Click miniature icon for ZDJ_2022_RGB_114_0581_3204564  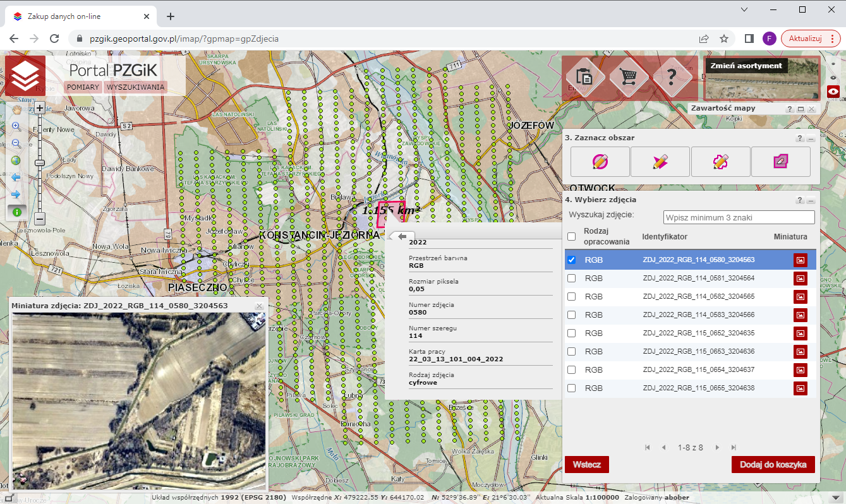[800, 278]
